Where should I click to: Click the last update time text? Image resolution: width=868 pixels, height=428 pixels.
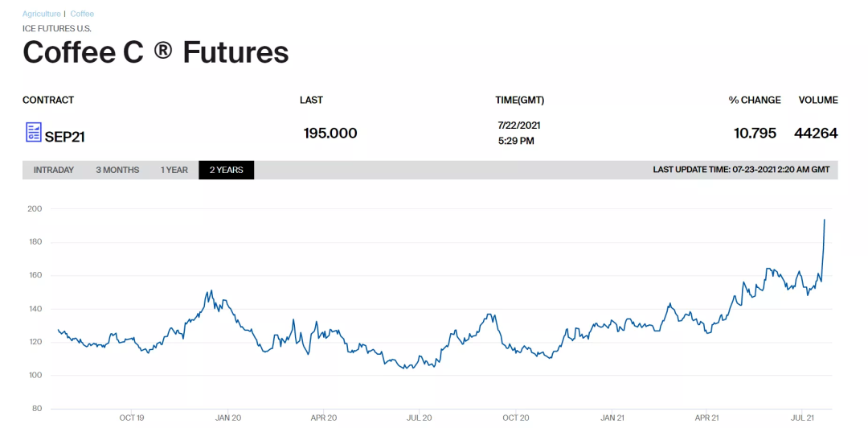click(741, 170)
